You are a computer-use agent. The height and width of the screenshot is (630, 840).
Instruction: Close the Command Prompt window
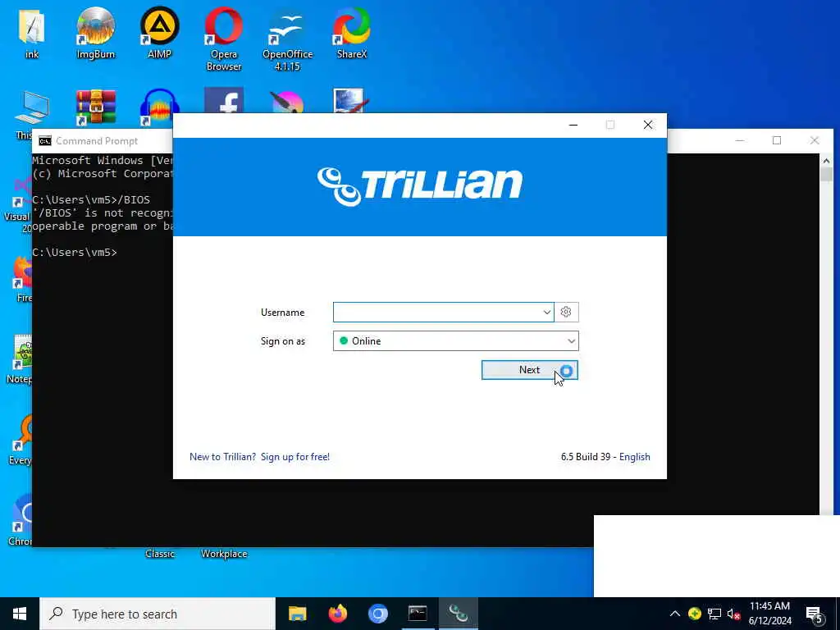coord(815,140)
